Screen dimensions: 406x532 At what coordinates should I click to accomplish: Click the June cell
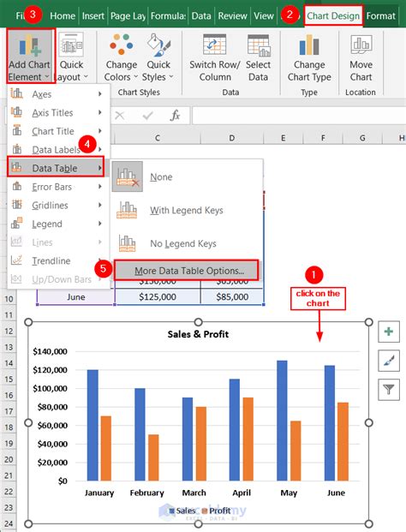coord(75,297)
